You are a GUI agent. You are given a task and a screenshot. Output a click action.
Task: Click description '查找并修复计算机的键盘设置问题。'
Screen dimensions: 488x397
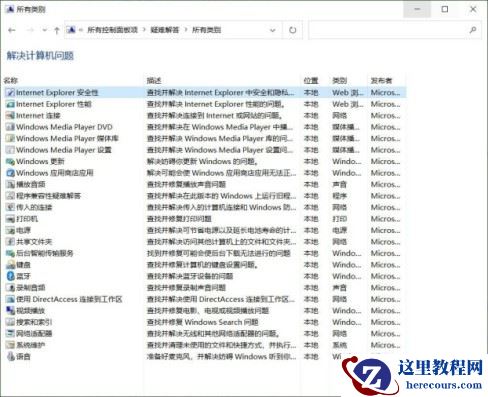tap(203, 265)
